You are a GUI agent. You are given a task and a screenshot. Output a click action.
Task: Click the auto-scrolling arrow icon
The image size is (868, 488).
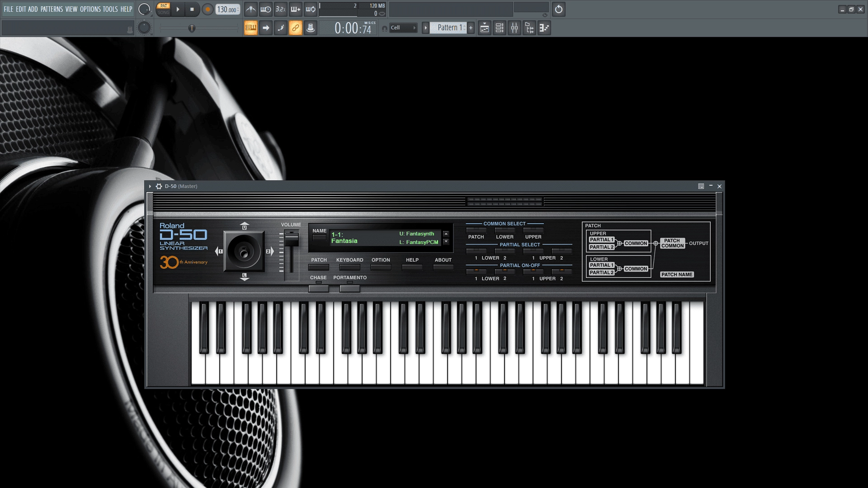(x=266, y=28)
